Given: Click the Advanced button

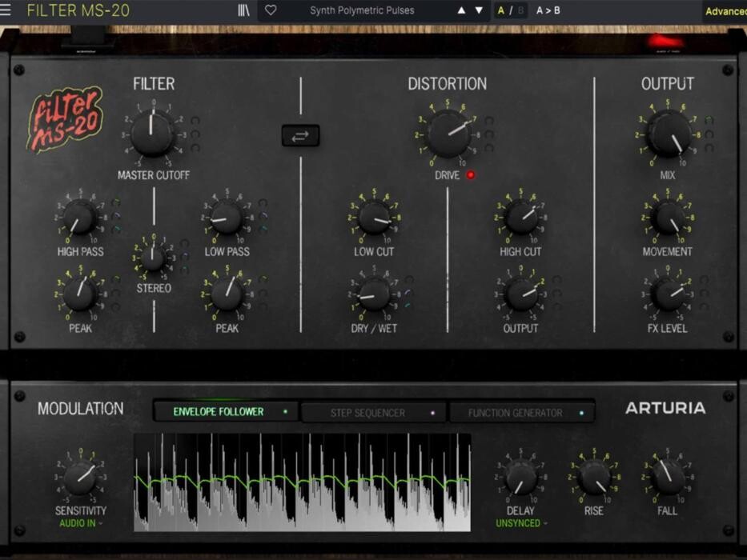Looking at the screenshot, I should [x=725, y=11].
